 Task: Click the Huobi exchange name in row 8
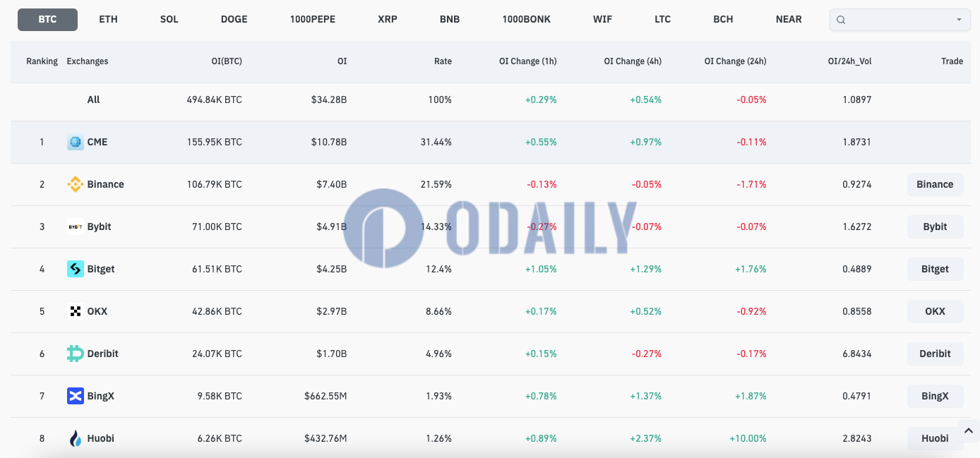tap(100, 438)
